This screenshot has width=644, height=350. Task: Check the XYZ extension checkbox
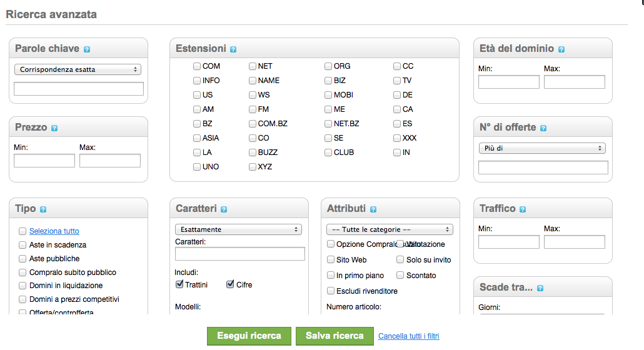252,167
